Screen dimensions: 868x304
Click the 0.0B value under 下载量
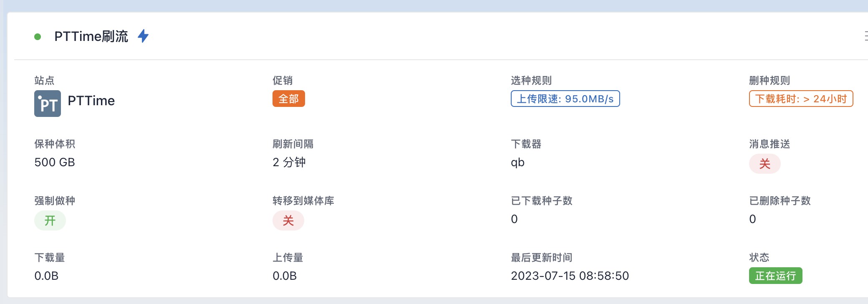(46, 276)
